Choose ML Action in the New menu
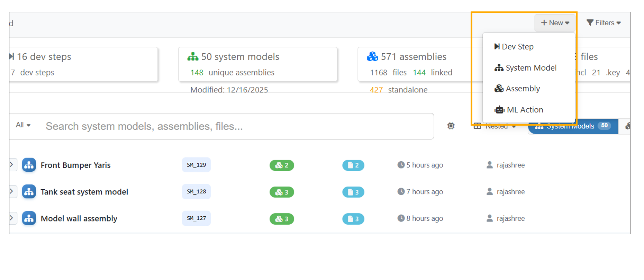The image size is (644, 280). point(525,110)
